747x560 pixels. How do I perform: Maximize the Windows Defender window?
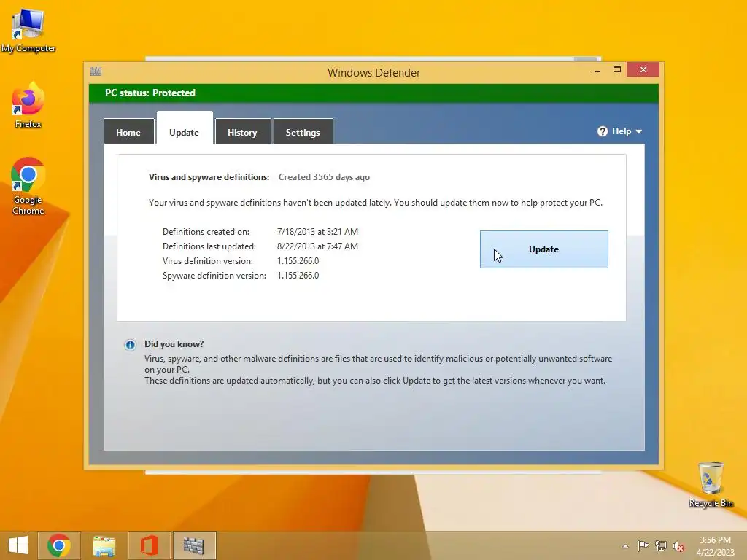click(x=617, y=70)
